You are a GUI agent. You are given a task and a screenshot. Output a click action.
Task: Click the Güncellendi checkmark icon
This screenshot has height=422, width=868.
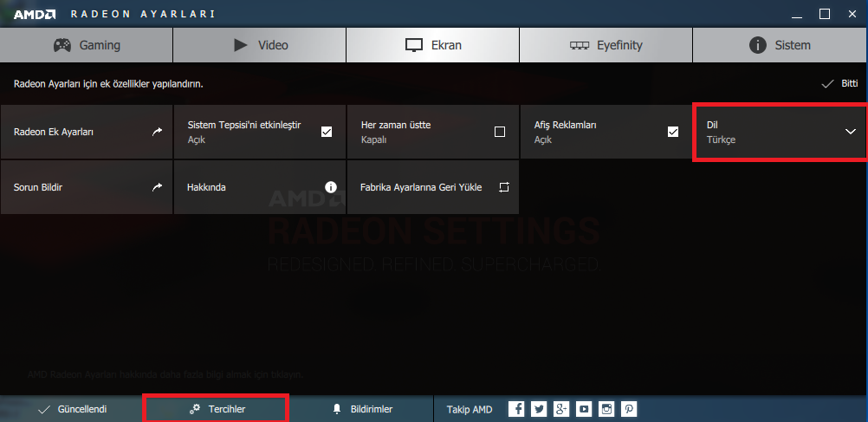pos(44,410)
